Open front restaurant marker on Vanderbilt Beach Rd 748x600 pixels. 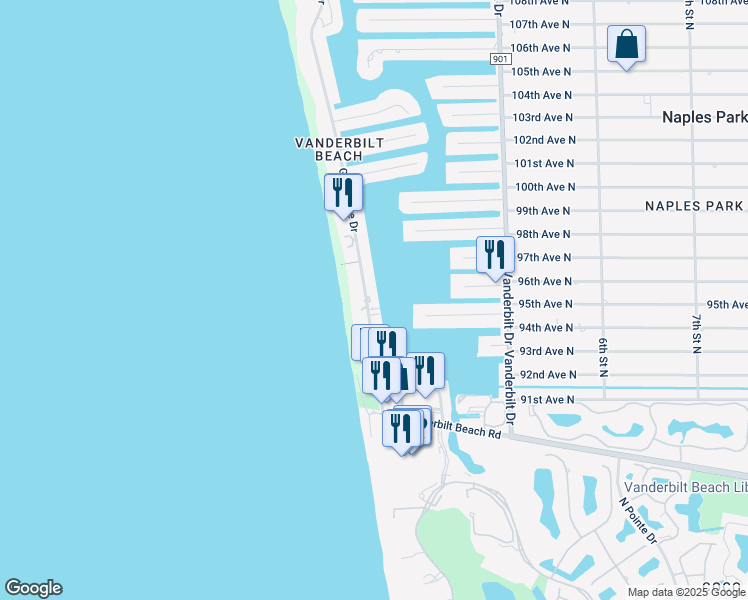[401, 431]
